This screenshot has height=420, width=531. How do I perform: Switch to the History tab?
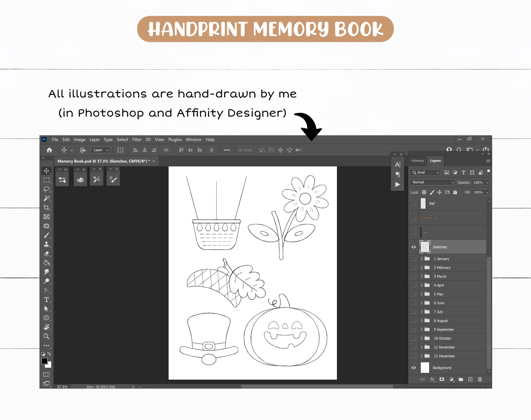pyautogui.click(x=417, y=161)
